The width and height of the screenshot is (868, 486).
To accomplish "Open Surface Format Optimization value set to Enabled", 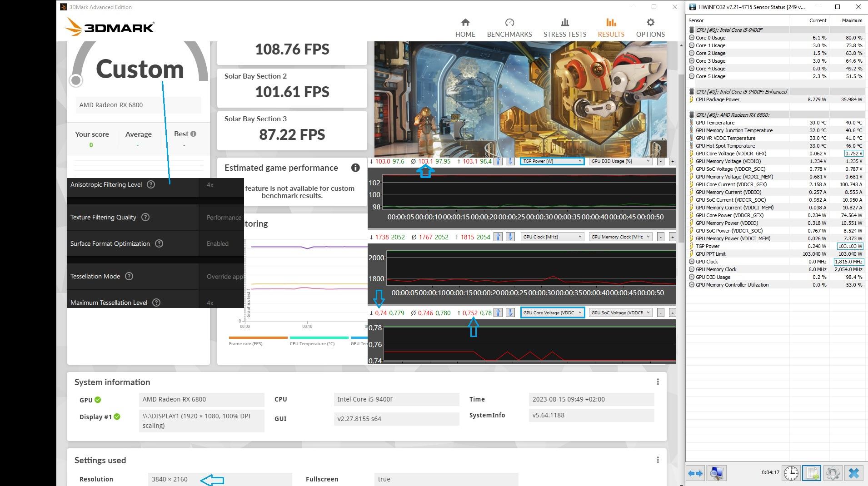I will [221, 243].
